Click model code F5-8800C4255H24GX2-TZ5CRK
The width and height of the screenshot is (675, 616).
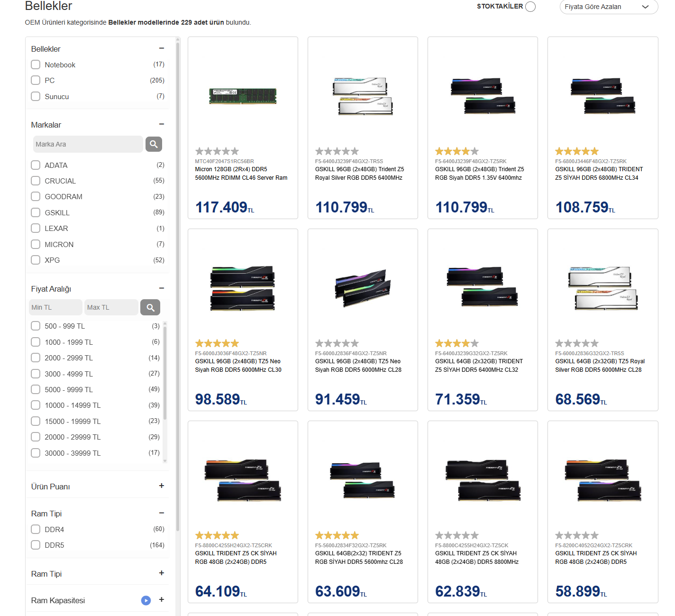234,545
